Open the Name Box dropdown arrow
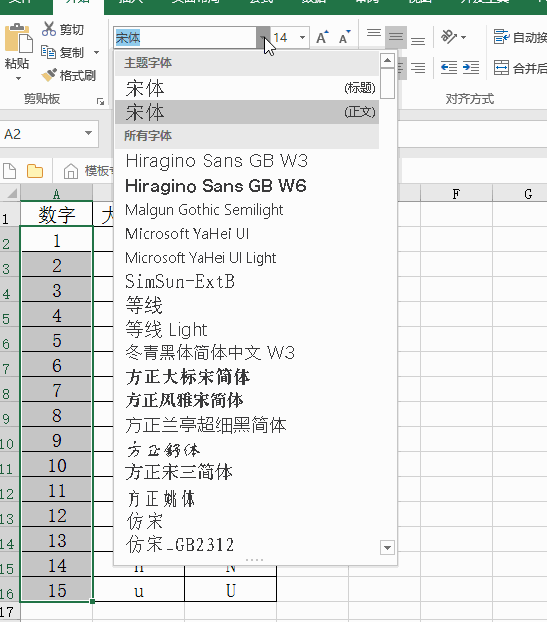The height and width of the screenshot is (622, 547). (88, 134)
